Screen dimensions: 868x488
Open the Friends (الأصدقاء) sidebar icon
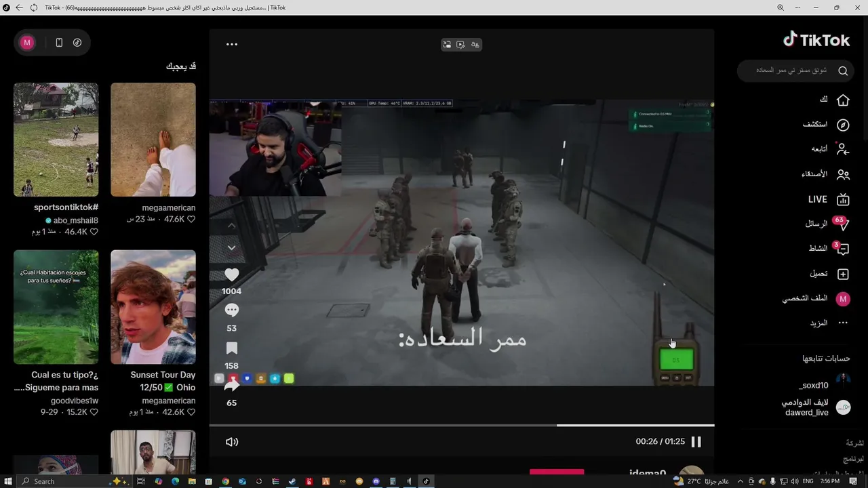tap(843, 174)
